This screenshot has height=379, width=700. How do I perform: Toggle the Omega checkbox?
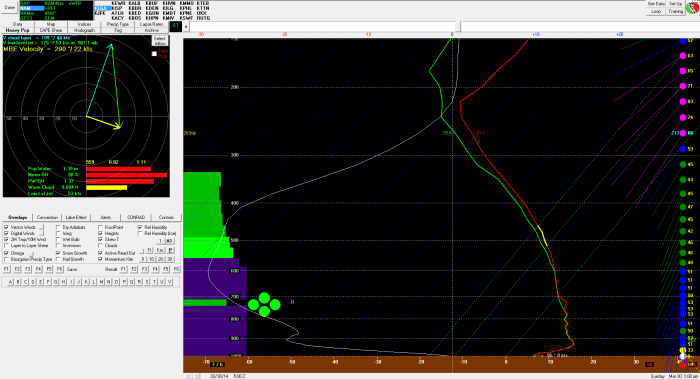click(x=6, y=253)
